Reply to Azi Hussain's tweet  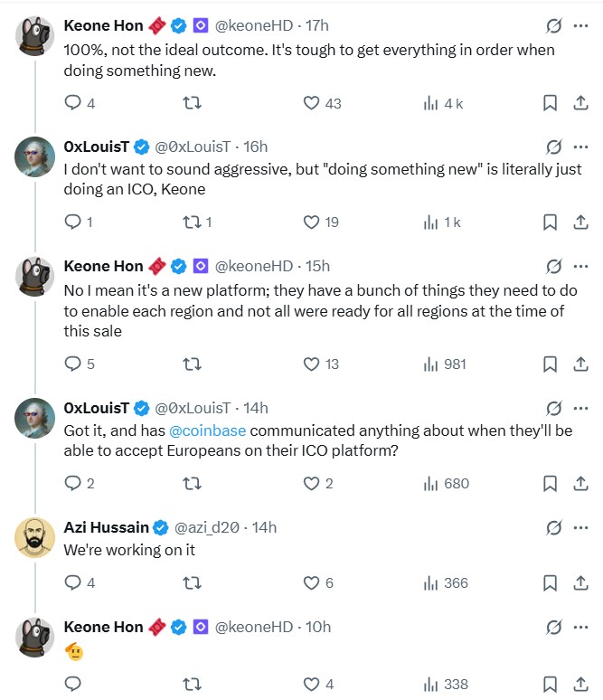point(73,583)
